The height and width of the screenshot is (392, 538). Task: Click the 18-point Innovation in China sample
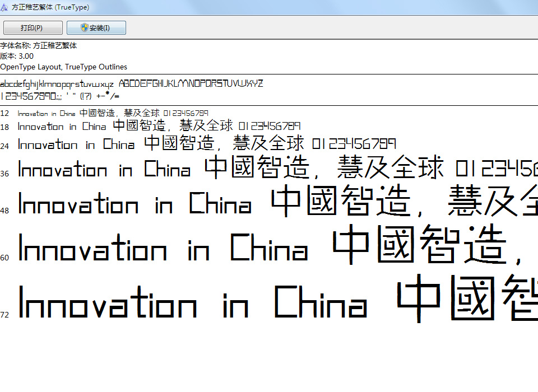[x=62, y=127]
